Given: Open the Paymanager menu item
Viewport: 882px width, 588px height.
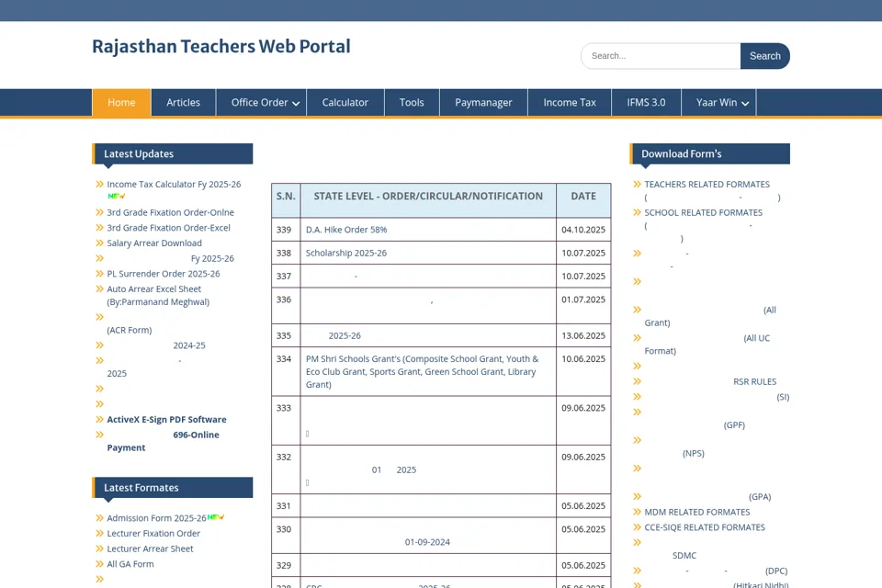Looking at the screenshot, I should pos(484,102).
